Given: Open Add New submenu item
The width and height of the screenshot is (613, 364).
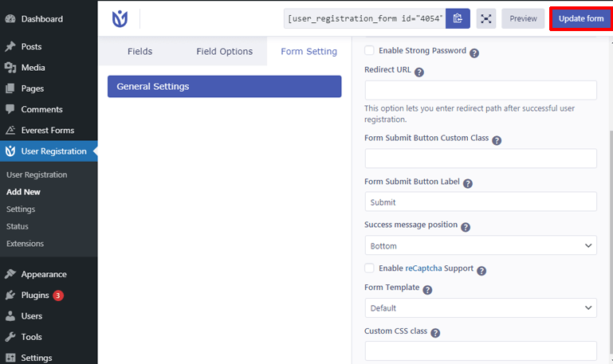Looking at the screenshot, I should coord(23,192).
